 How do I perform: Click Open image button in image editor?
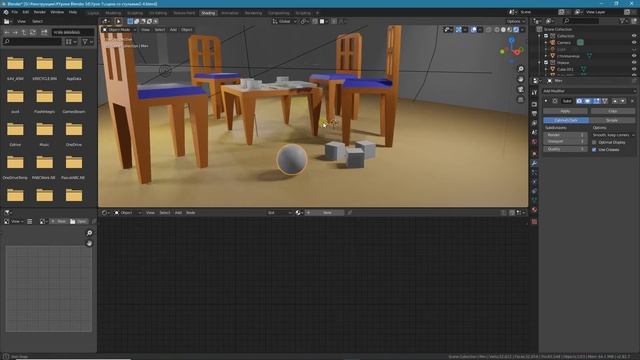click(78, 221)
